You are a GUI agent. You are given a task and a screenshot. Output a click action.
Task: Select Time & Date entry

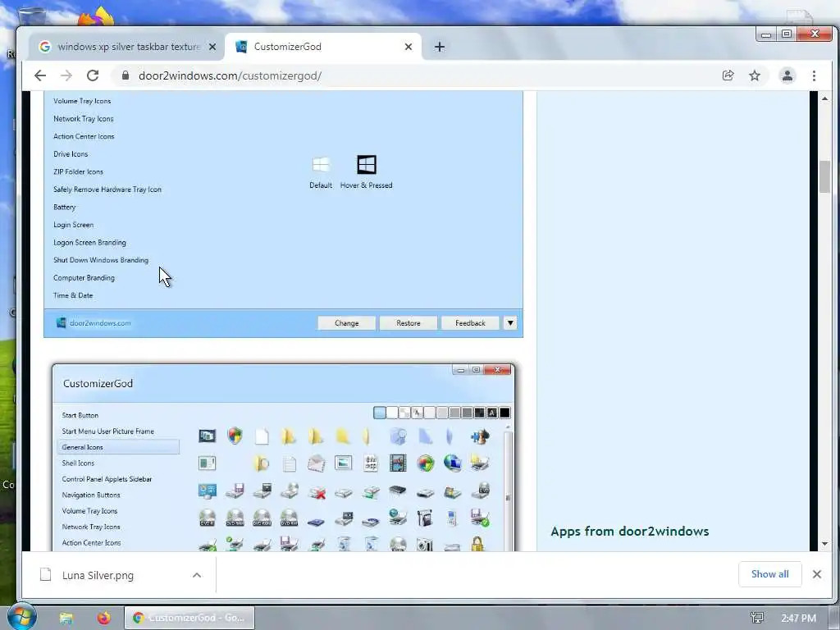pos(73,295)
